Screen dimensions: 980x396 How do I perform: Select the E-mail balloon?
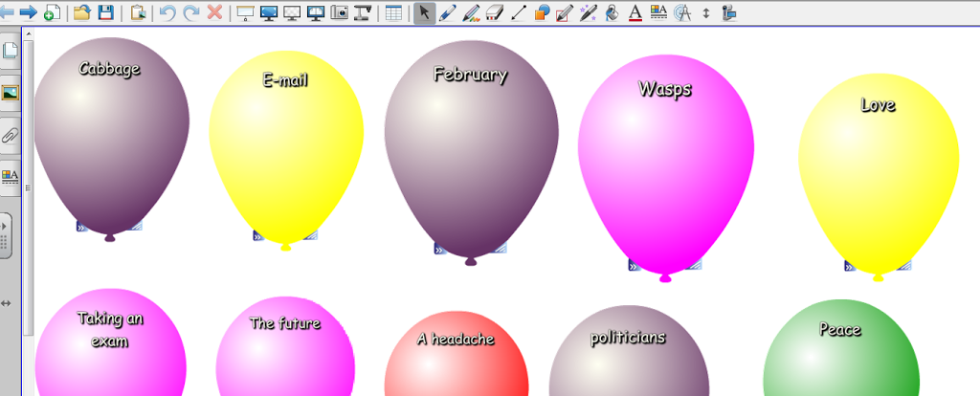coord(285,153)
